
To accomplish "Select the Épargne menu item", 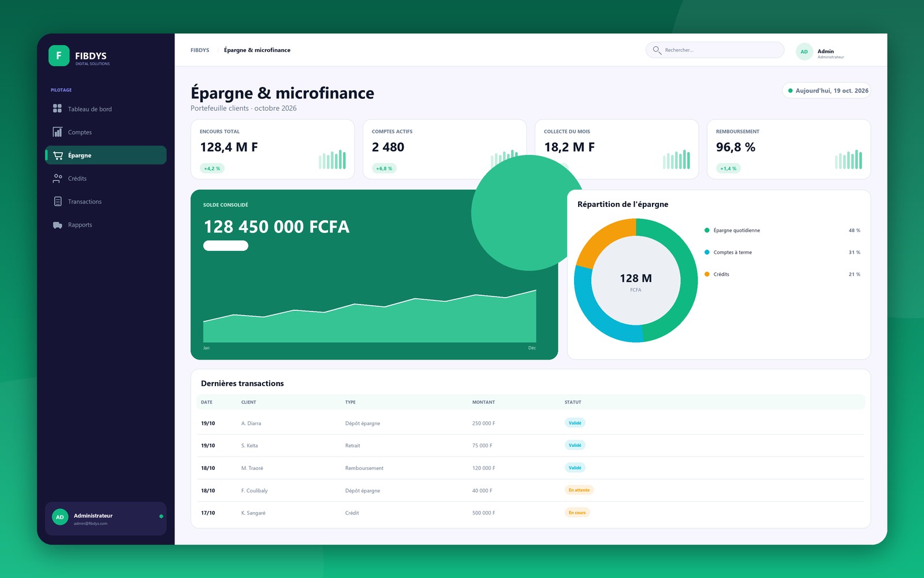I will (x=106, y=155).
